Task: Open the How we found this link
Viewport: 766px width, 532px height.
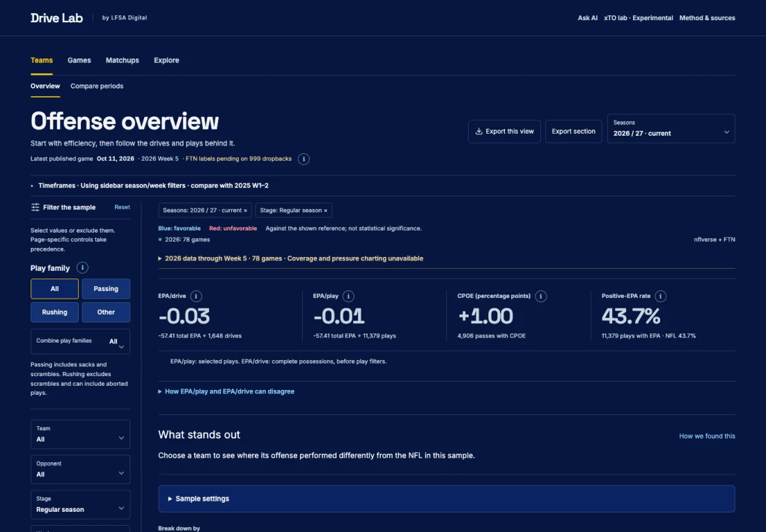Action: (707, 436)
